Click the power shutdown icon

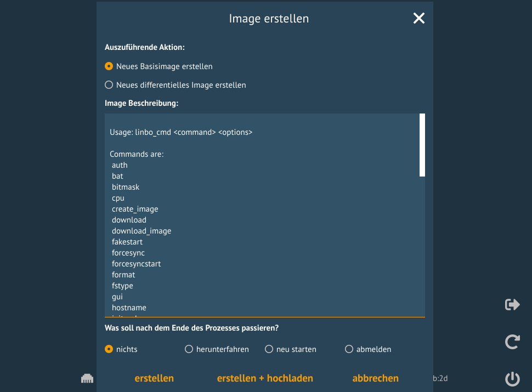tap(512, 379)
